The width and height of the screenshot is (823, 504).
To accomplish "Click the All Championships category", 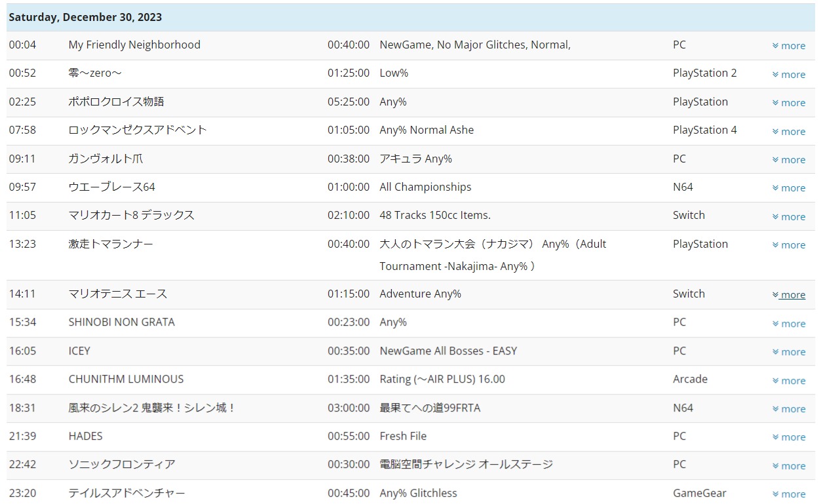I will [425, 187].
